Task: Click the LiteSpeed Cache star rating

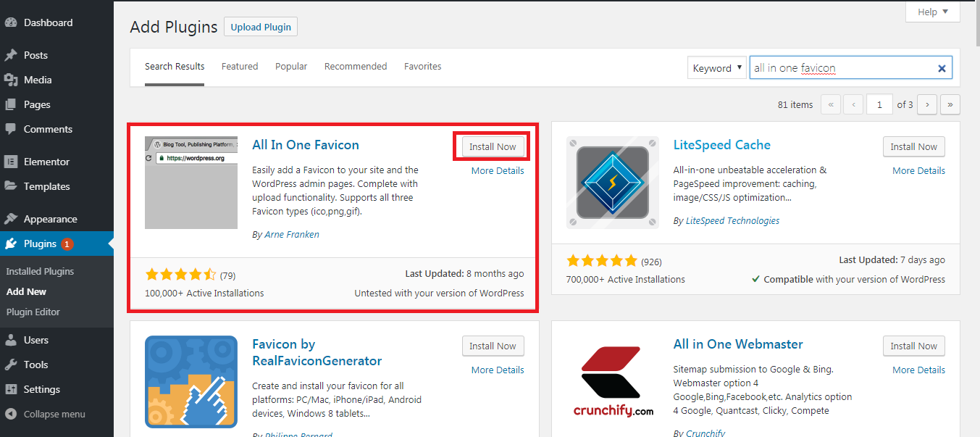Action: pyautogui.click(x=602, y=261)
